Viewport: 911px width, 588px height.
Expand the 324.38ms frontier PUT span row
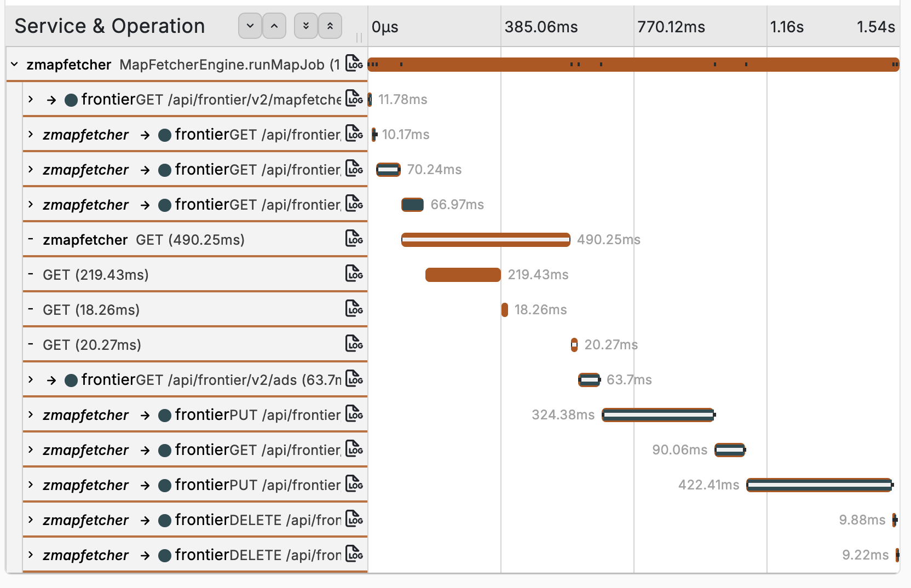click(x=31, y=415)
